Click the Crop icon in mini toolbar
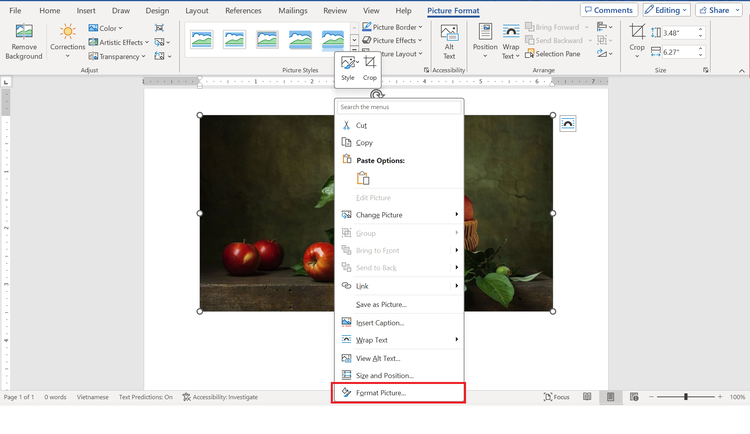The width and height of the screenshot is (750, 434). [370, 62]
